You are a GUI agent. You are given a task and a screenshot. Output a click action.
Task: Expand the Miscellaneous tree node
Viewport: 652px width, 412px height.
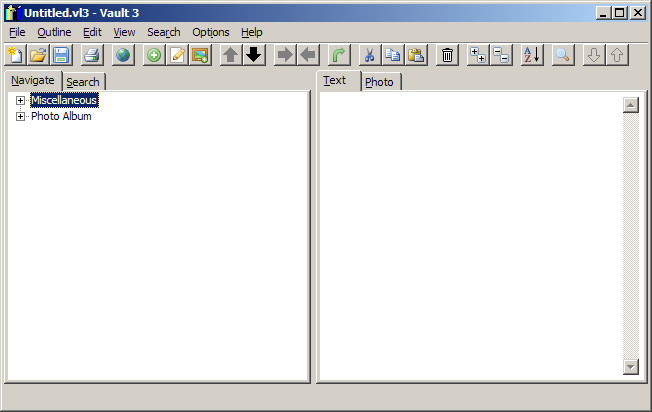[x=20, y=101]
